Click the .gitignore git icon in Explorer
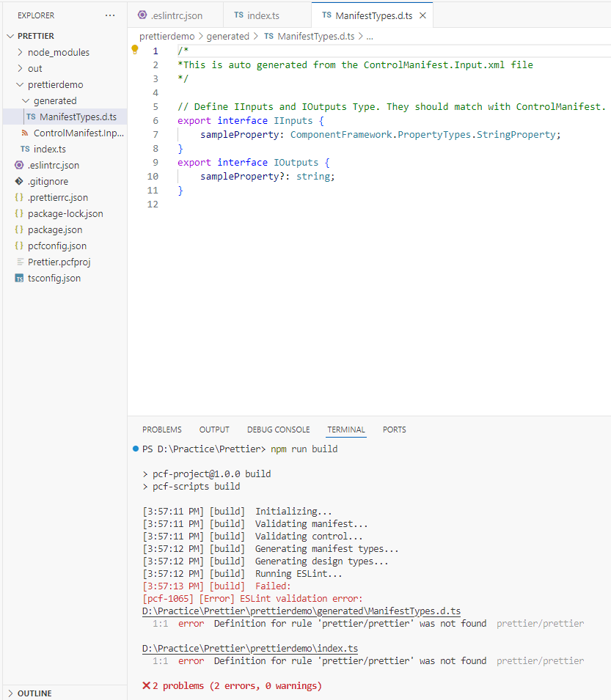The image size is (611, 700). [19, 182]
